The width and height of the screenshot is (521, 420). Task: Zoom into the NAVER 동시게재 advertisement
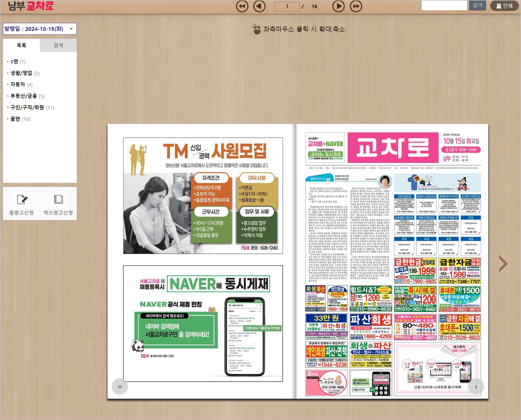click(203, 323)
